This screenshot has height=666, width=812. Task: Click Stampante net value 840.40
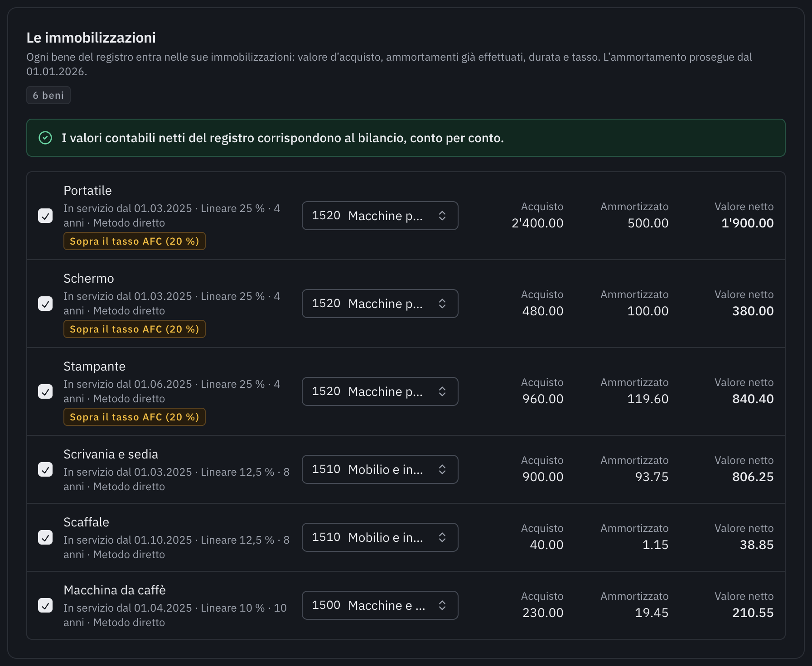[753, 399]
